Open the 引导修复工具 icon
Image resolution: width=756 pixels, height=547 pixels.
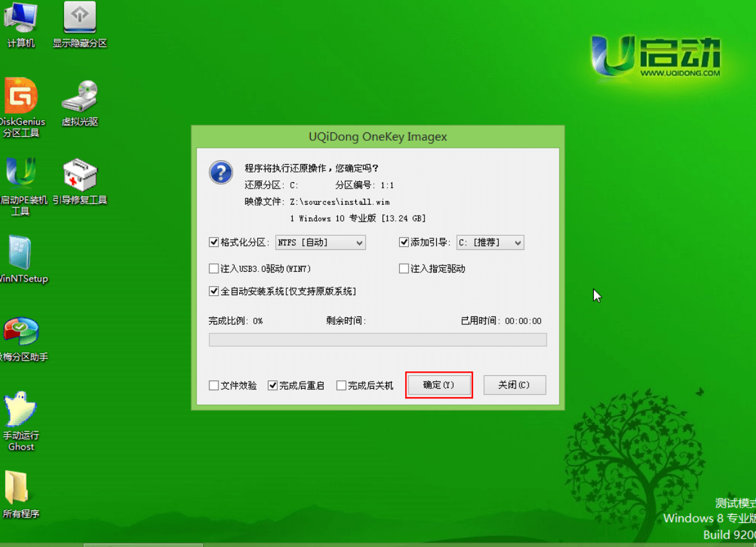click(80, 181)
